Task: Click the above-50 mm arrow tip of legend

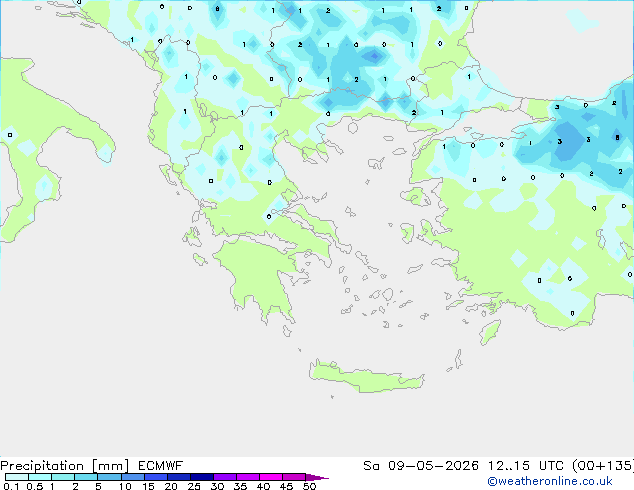Action: [317, 477]
